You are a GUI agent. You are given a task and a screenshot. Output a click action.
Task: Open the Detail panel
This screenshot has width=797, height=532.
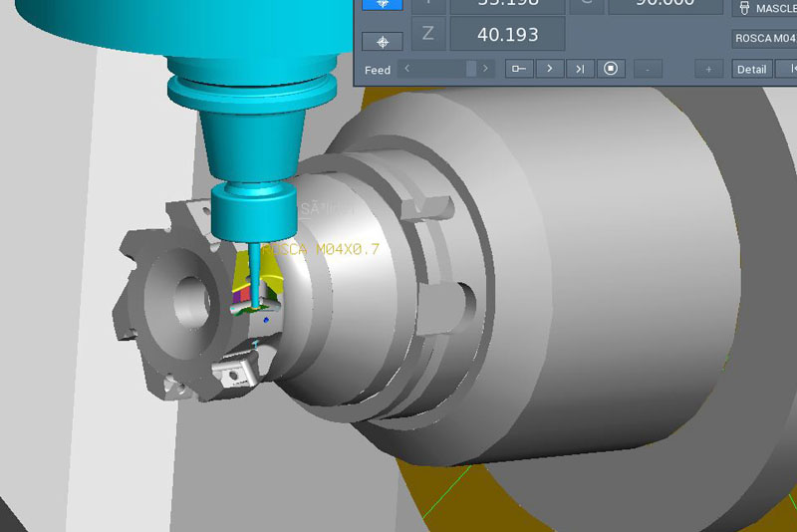coord(751,69)
